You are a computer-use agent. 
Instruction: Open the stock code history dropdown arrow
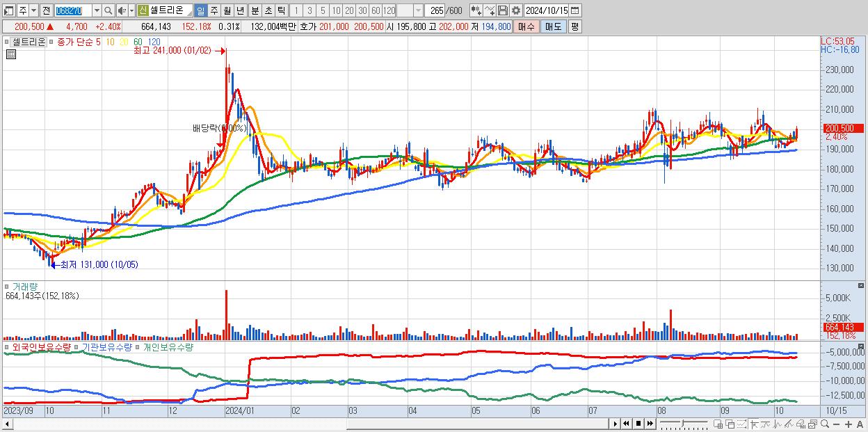coord(97,10)
